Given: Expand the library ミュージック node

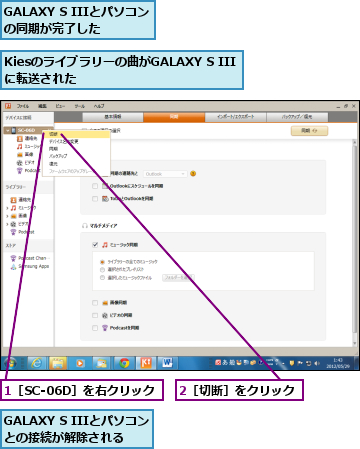Looking at the screenshot, I should pos(7,208).
